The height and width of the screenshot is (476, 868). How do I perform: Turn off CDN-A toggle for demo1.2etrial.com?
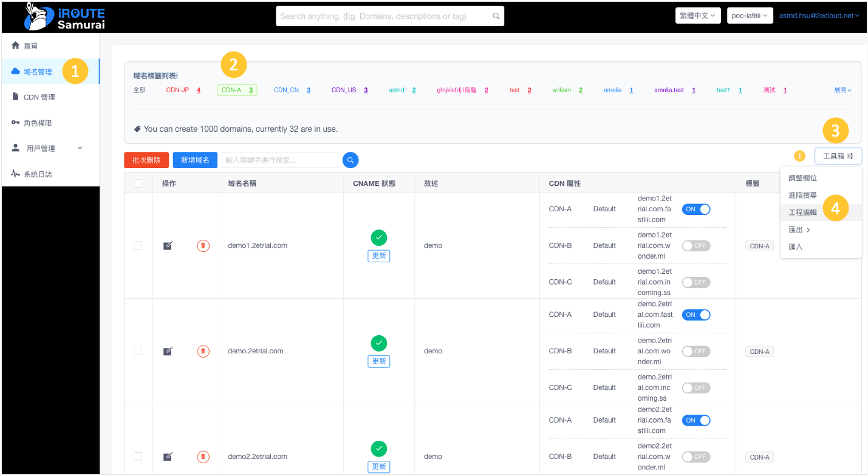696,209
